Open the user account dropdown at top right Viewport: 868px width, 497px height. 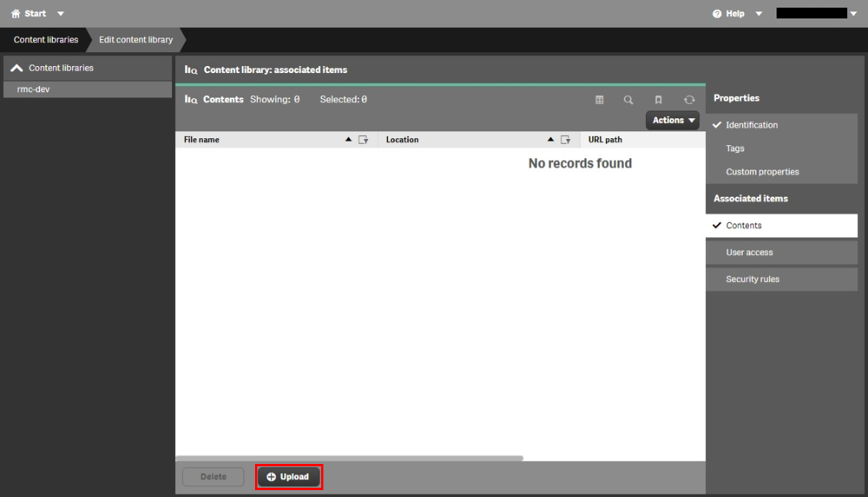853,12
